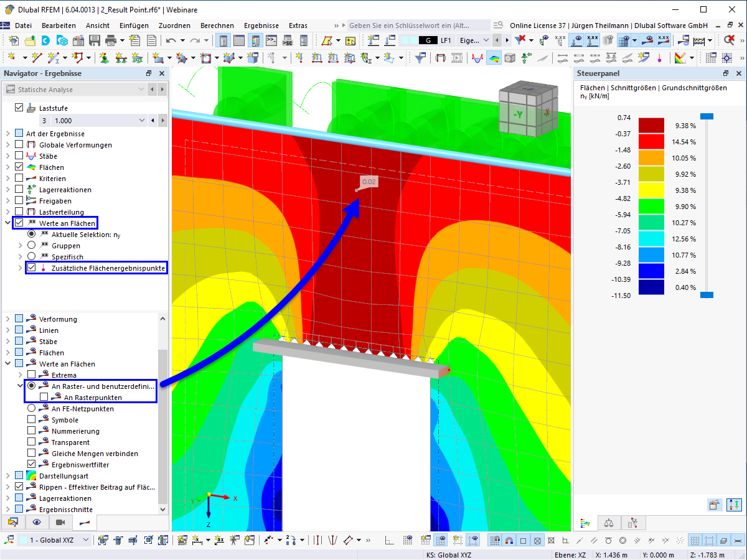This screenshot has height=560, width=747.
Task: Click the Save icon in the toolbar
Action: pyautogui.click(x=95, y=40)
